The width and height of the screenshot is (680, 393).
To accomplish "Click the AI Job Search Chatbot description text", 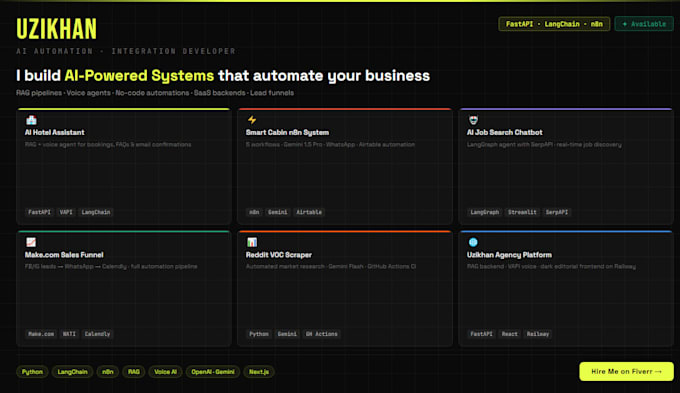I will tap(544, 144).
